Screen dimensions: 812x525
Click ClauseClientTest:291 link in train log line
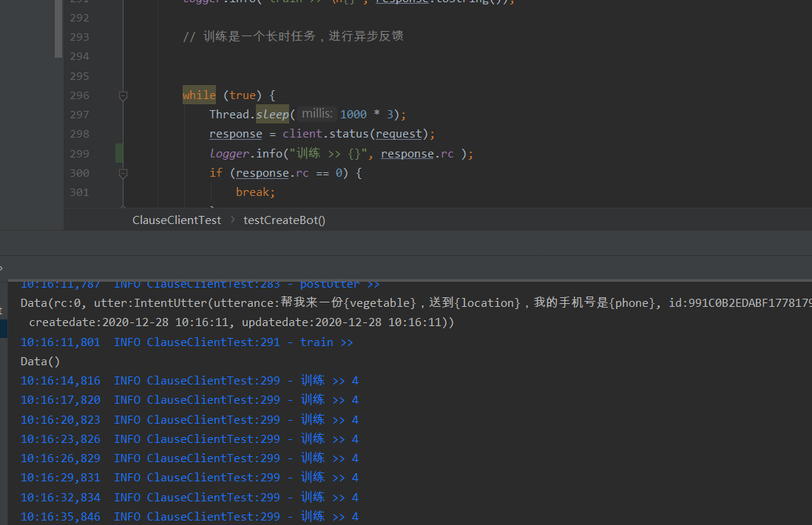pos(214,343)
